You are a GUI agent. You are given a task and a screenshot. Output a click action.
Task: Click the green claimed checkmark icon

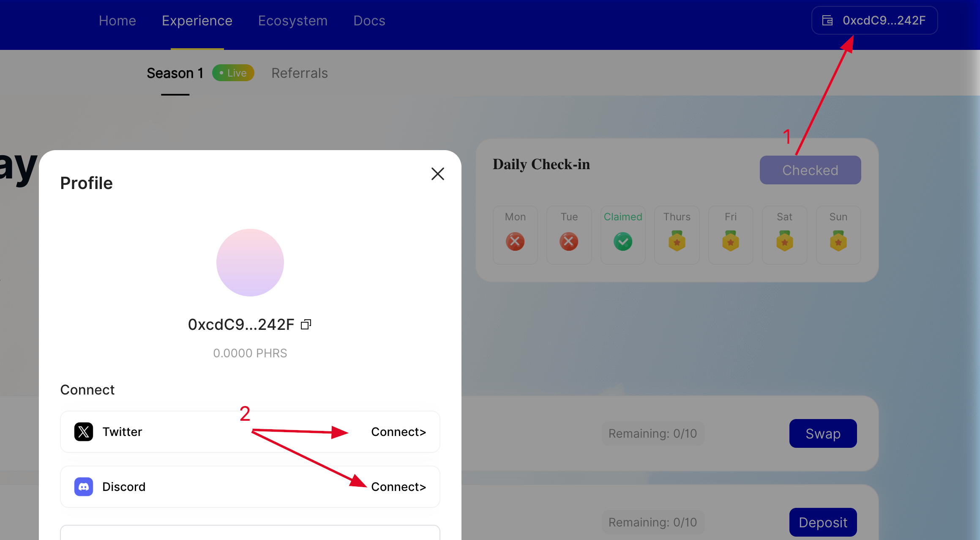tap(623, 241)
